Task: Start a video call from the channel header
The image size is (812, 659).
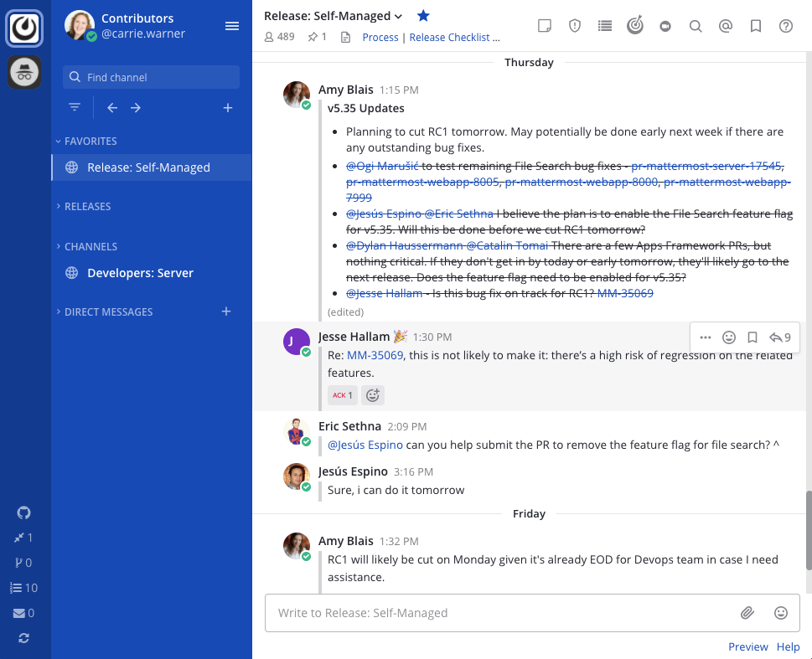Action: pyautogui.click(x=665, y=25)
